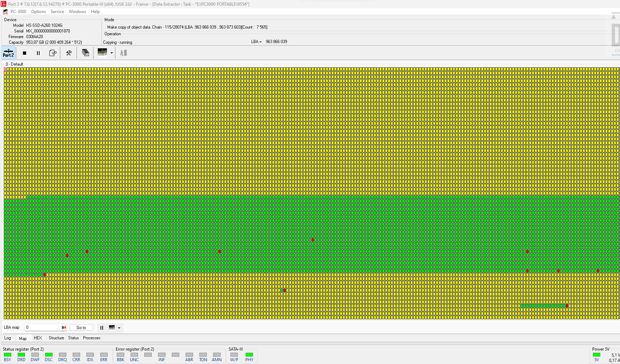Open the Options menu

(x=38, y=12)
